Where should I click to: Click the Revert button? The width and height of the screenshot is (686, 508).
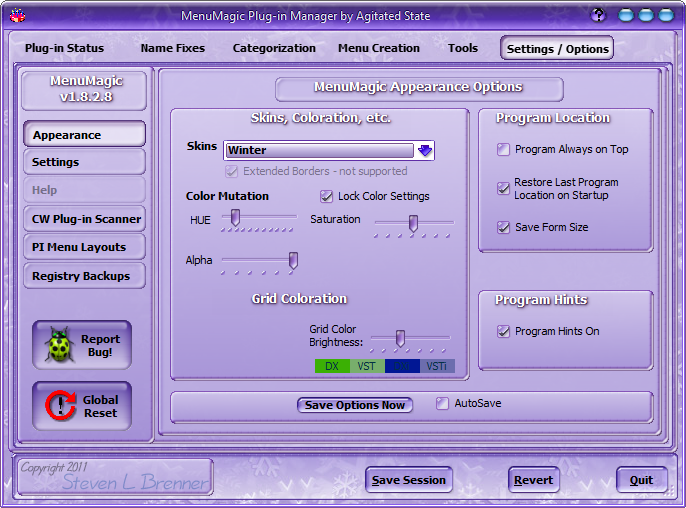[x=533, y=480]
